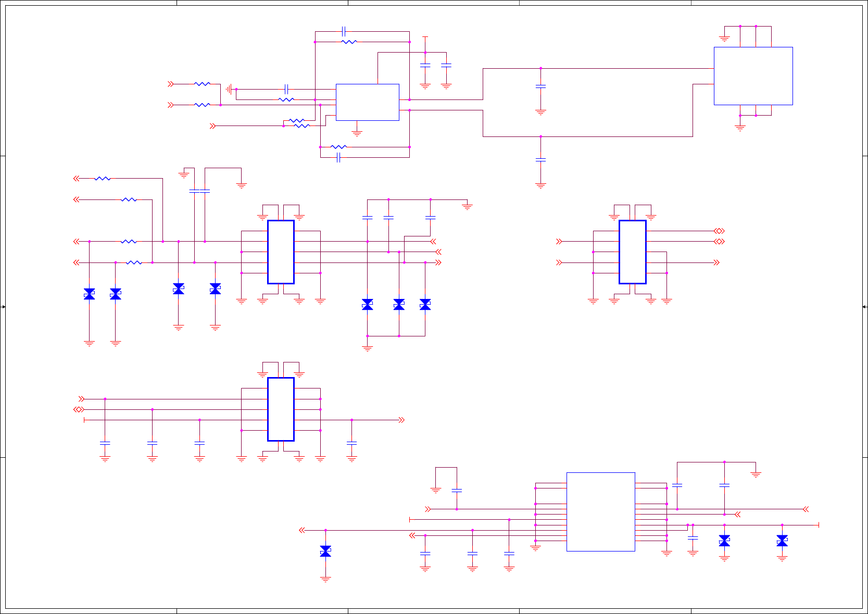Select capacitor on output line right of bottom-left IC
Viewport: 868px width, 614px height.
351,443
